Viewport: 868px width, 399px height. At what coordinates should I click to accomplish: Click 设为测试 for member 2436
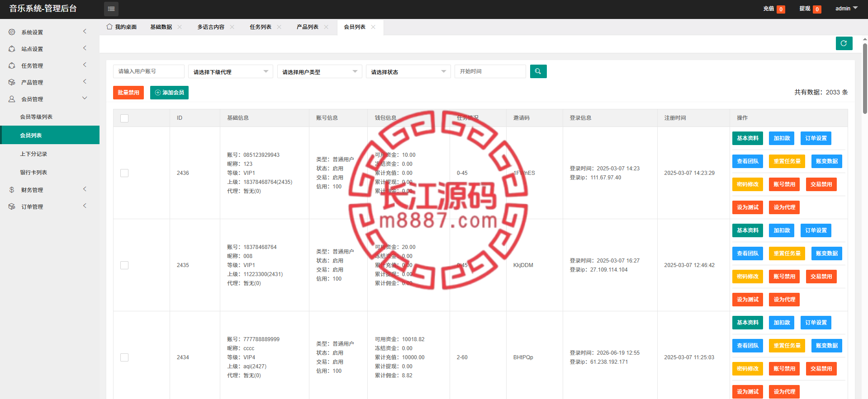pos(748,207)
